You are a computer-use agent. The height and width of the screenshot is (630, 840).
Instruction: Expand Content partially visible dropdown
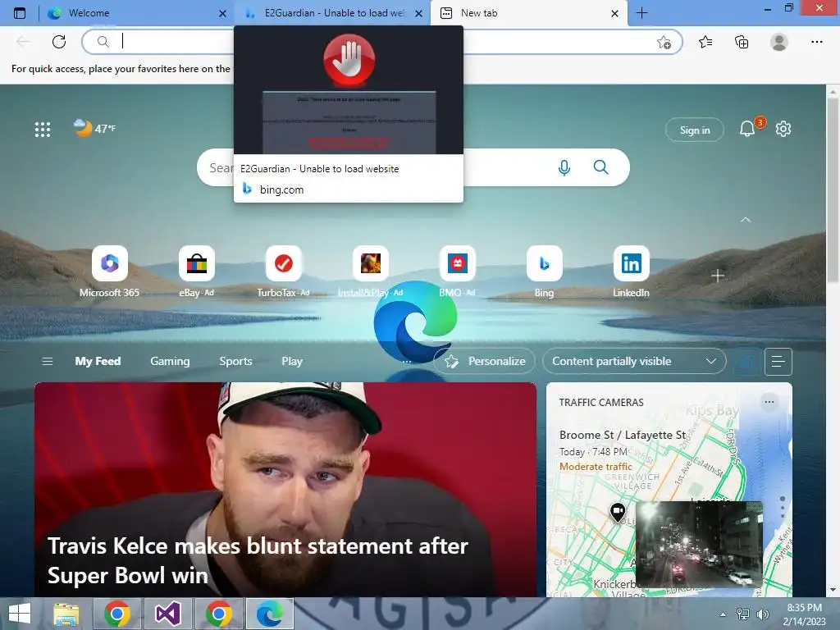click(x=634, y=361)
